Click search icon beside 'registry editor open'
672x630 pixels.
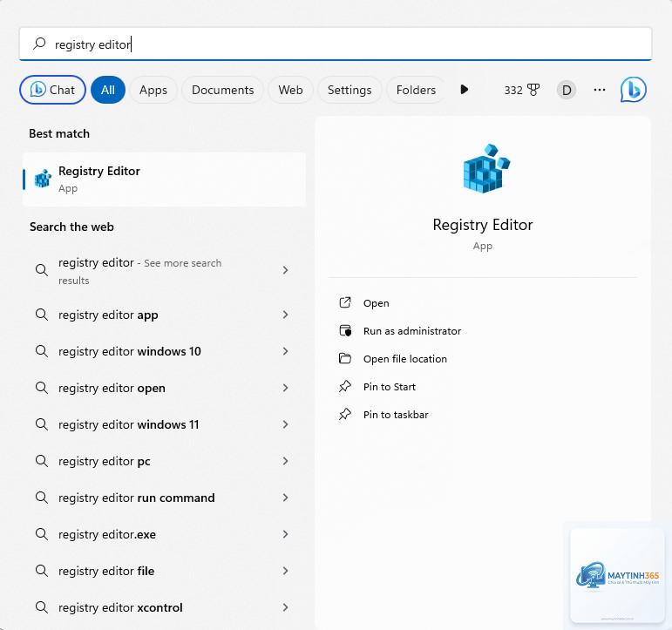pyautogui.click(x=42, y=388)
